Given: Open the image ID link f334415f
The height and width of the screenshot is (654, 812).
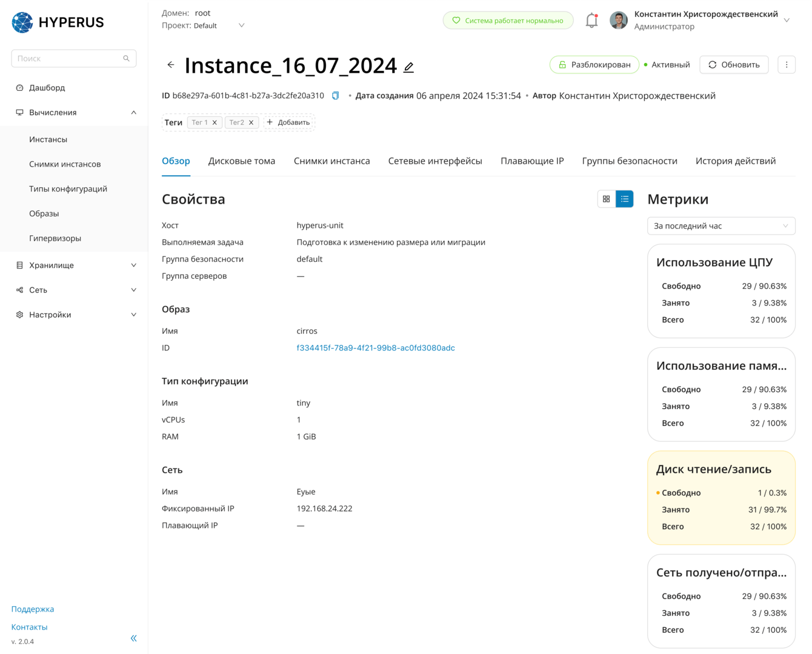Looking at the screenshot, I should 376,348.
